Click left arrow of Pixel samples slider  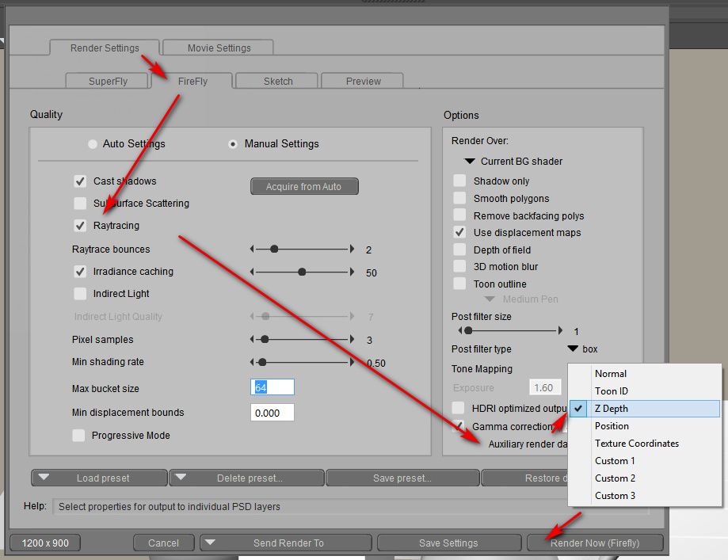[253, 340]
